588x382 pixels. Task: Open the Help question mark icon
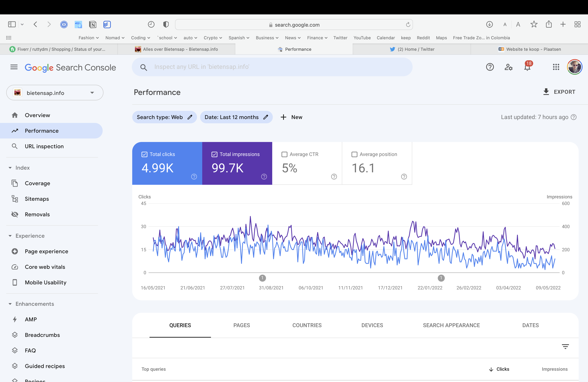point(490,67)
